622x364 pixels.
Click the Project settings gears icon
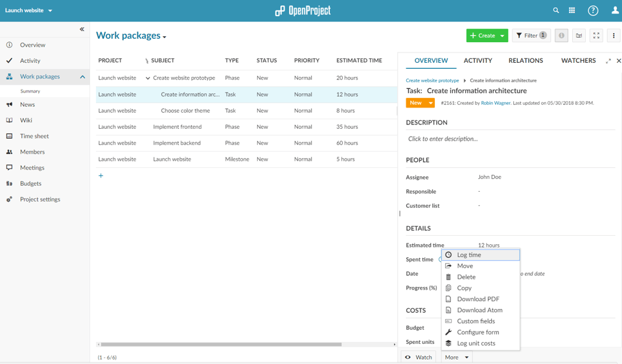(x=9, y=199)
